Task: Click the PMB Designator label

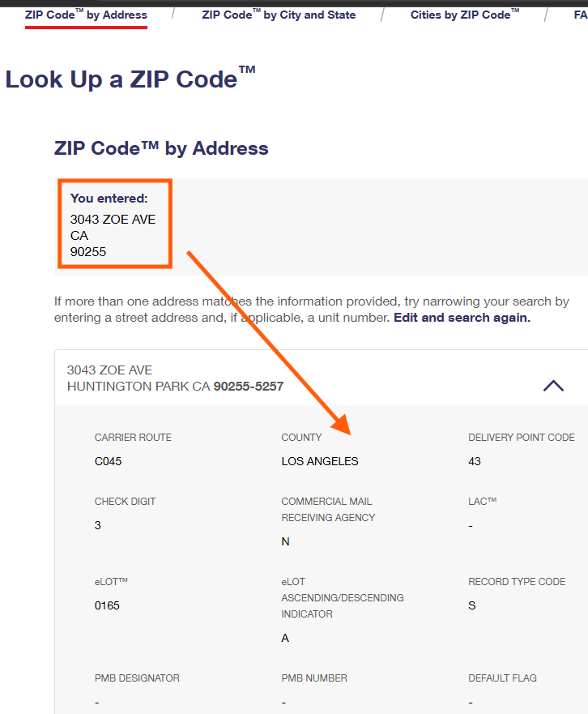Action: click(137, 678)
